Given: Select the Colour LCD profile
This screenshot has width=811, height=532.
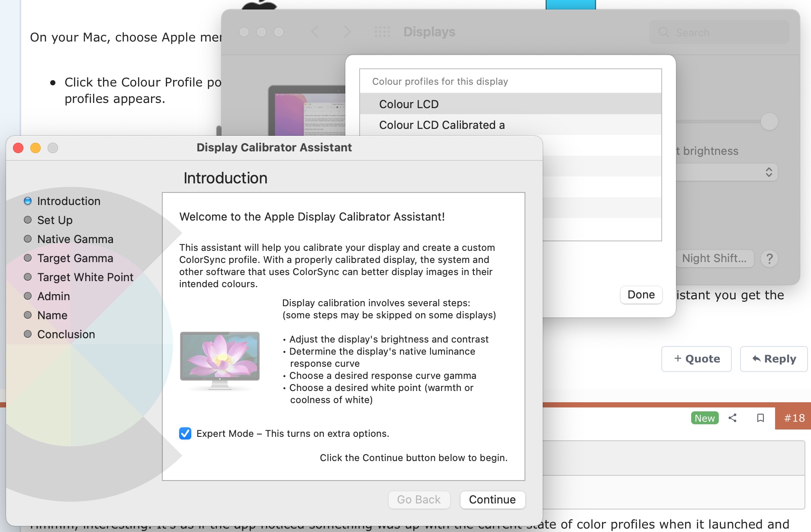Looking at the screenshot, I should (510, 104).
